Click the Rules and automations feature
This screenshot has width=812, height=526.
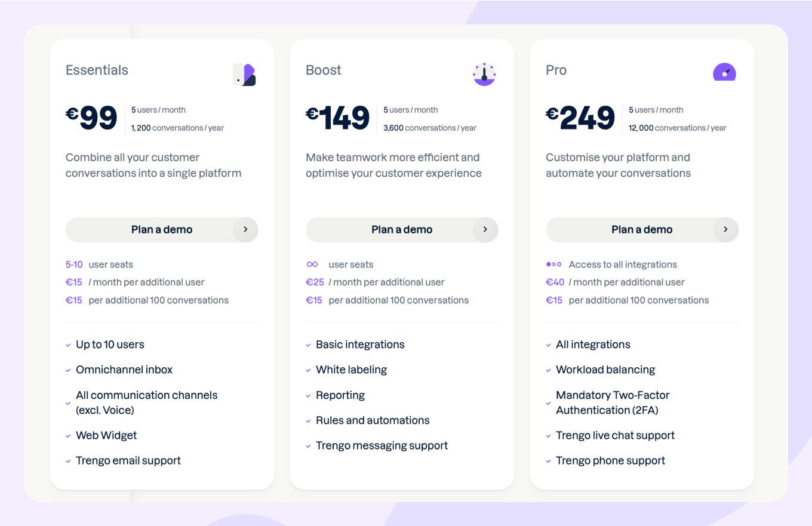(x=373, y=420)
